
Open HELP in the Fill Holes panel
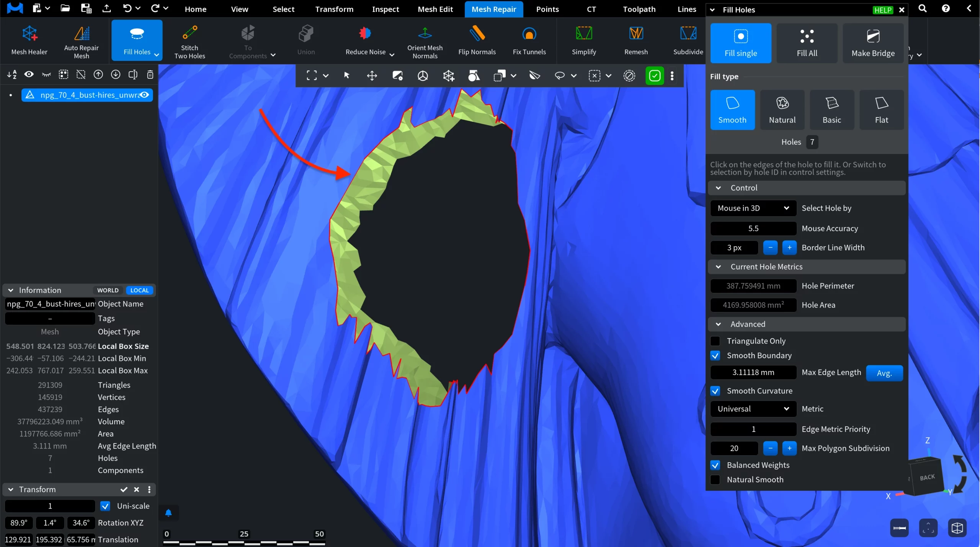click(882, 10)
